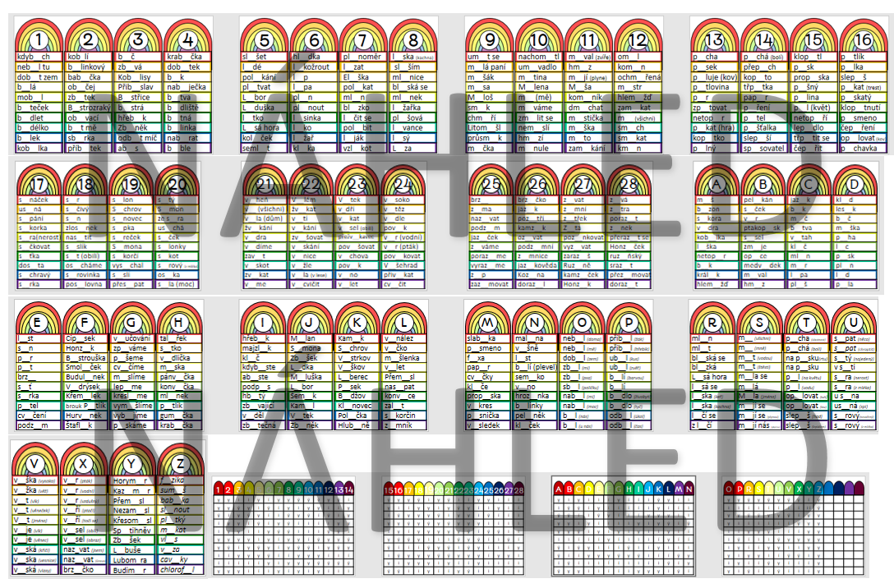Click purple tab 14 on first answer grid
This screenshot has width=894, height=588.
(x=349, y=489)
